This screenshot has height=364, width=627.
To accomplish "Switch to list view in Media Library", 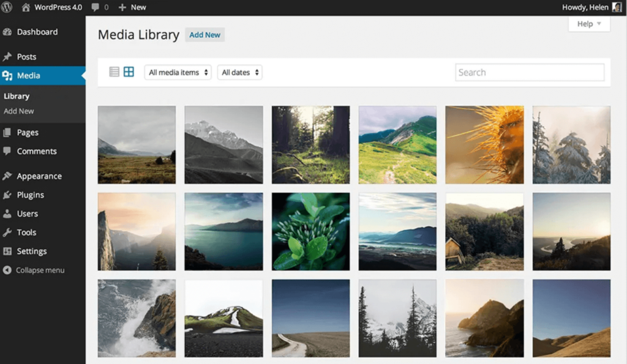I will [x=114, y=72].
